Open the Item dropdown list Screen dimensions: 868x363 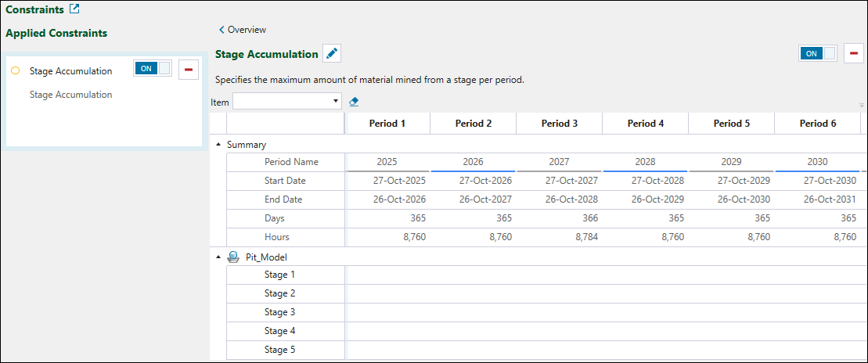tap(336, 102)
